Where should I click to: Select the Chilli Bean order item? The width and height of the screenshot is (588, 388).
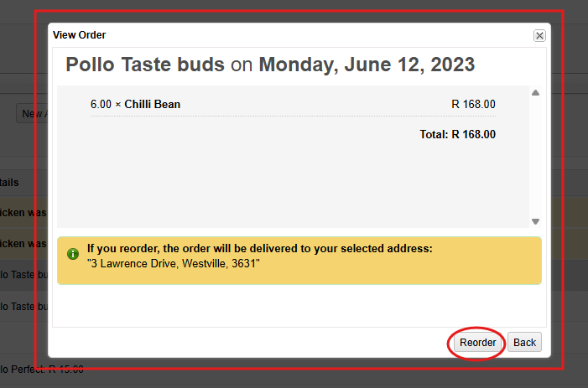click(152, 105)
